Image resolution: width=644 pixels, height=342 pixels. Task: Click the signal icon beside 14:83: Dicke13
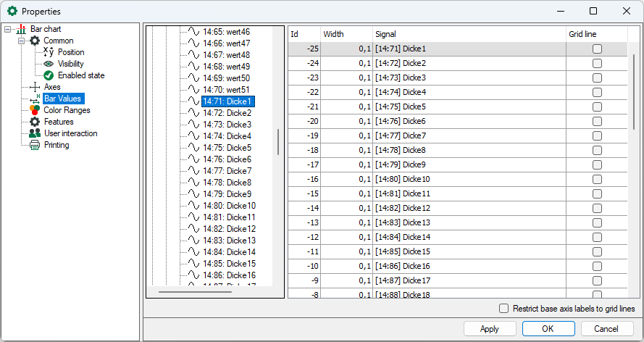pos(193,240)
